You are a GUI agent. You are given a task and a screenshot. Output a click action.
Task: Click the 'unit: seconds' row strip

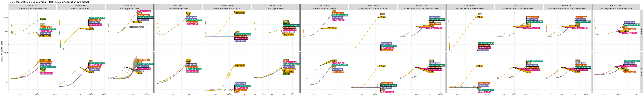(641, 73)
